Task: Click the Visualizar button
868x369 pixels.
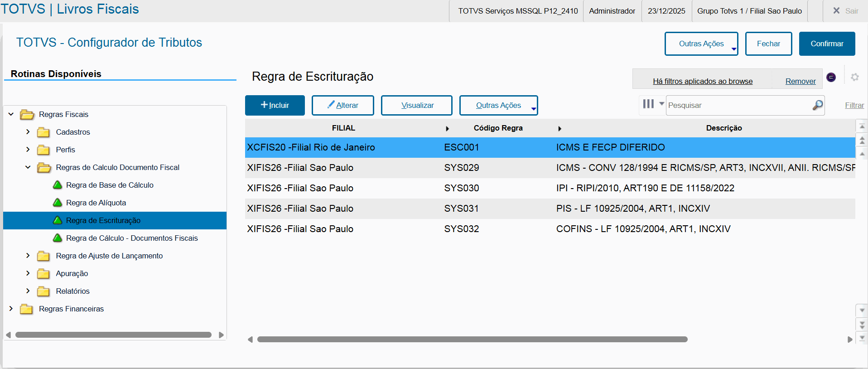Action: click(417, 105)
